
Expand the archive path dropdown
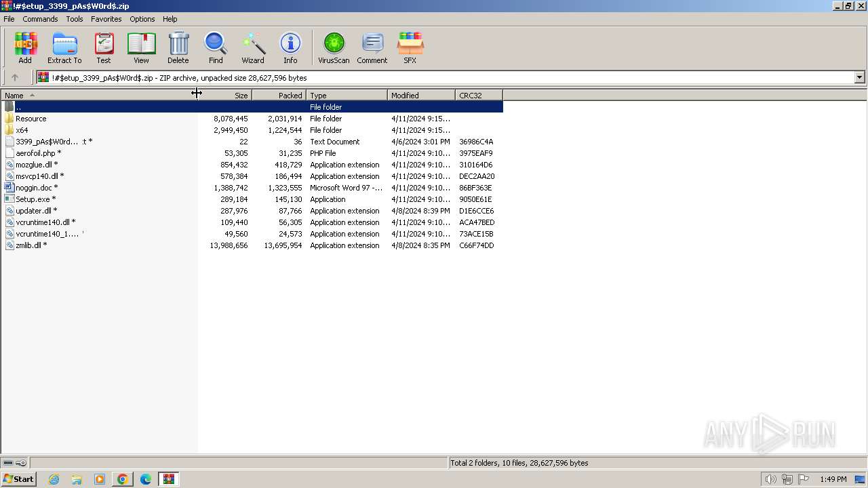click(859, 77)
